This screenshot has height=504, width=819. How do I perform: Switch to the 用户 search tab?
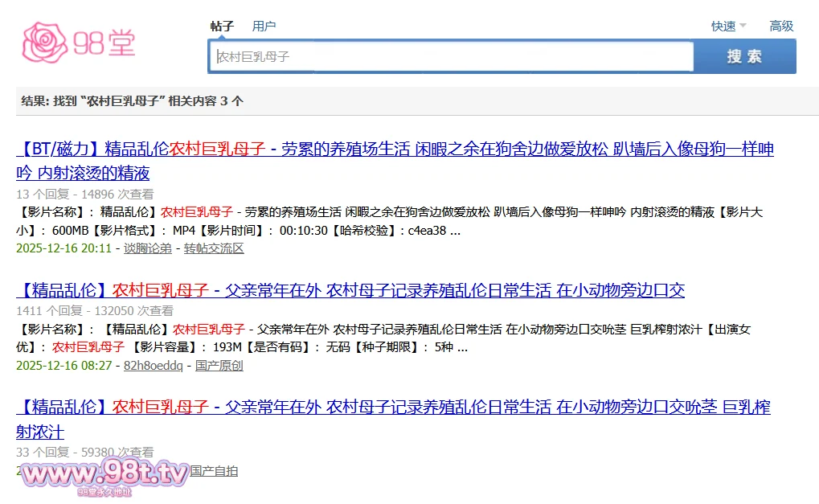tap(264, 26)
